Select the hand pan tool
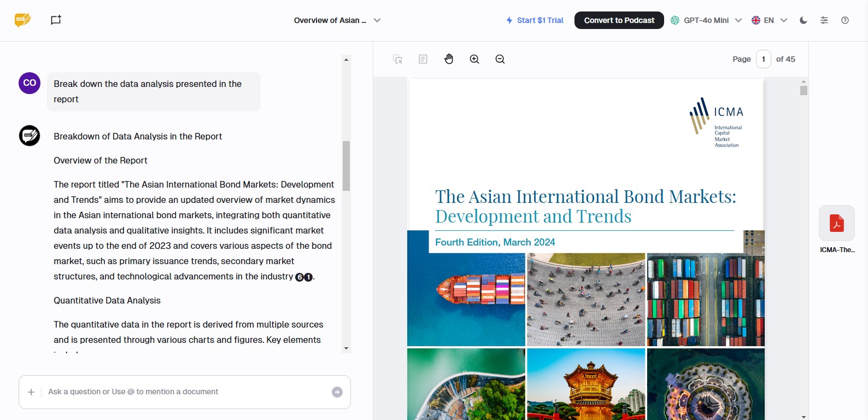This screenshot has width=868, height=420. (449, 59)
